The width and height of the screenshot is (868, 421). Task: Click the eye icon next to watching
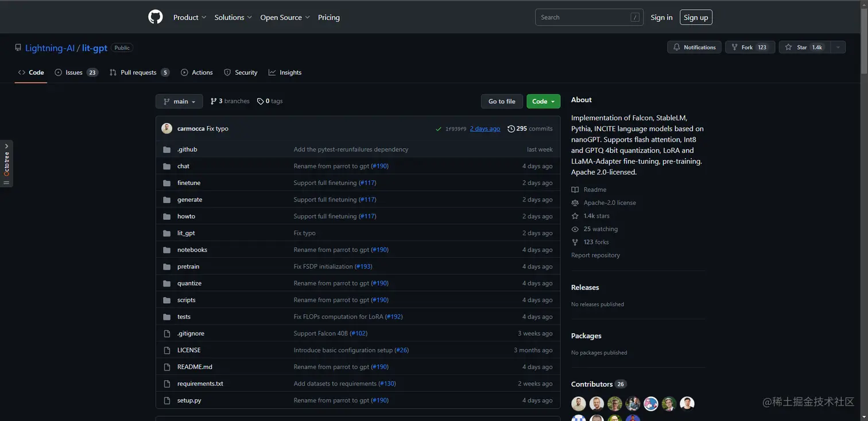(x=575, y=229)
